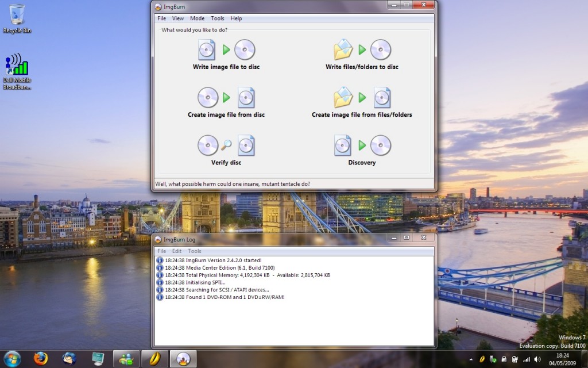This screenshot has height=368, width=588.
Task: Start the Verify disc mode
Action: 226,150
